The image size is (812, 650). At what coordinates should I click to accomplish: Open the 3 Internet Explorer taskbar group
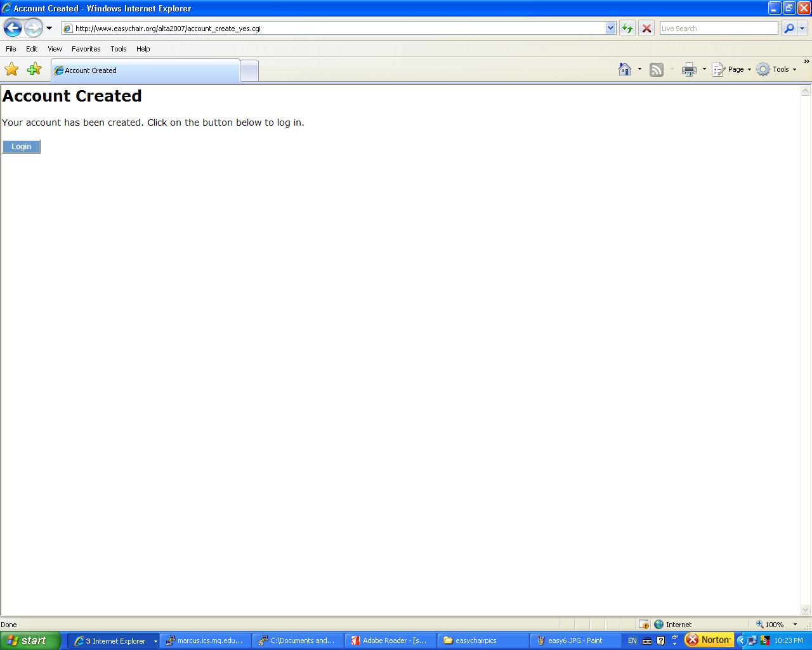click(x=114, y=640)
